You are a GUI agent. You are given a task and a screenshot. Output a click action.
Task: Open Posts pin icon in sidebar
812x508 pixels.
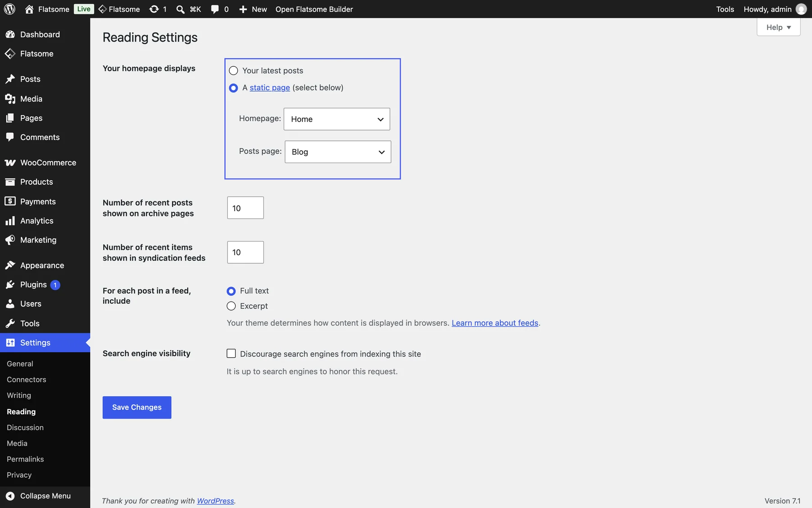[10, 79]
